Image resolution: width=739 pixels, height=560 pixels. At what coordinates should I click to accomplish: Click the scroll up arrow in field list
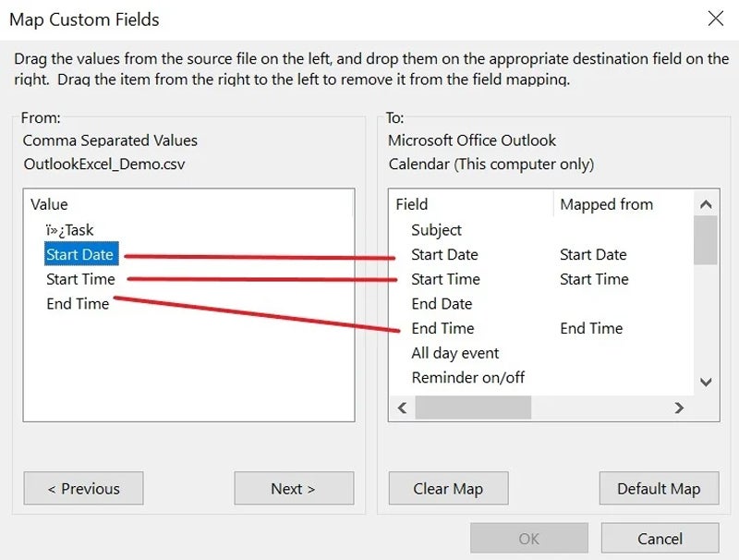706,204
